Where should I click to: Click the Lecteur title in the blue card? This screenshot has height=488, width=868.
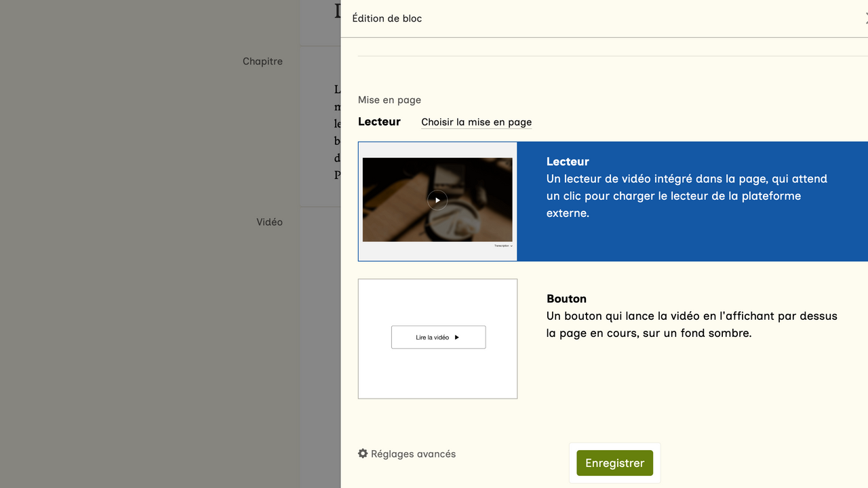pos(568,162)
